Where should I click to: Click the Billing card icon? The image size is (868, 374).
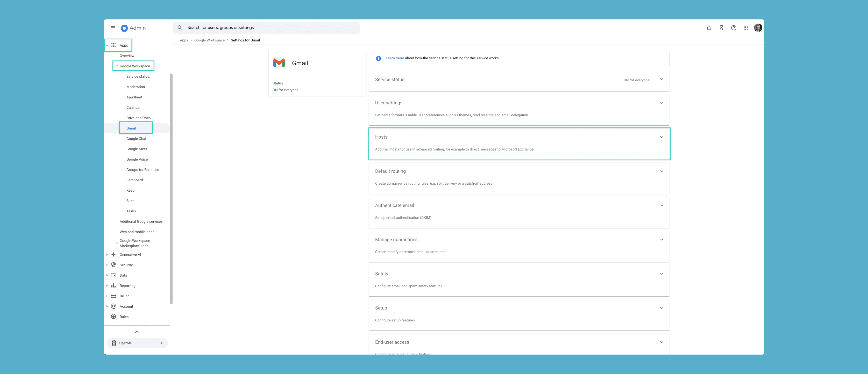click(113, 296)
